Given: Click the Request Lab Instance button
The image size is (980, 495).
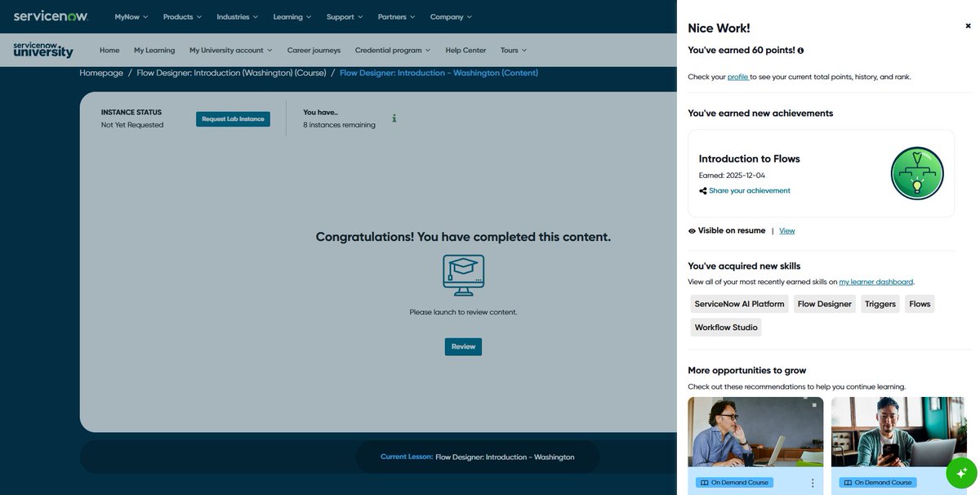Looking at the screenshot, I should (233, 118).
